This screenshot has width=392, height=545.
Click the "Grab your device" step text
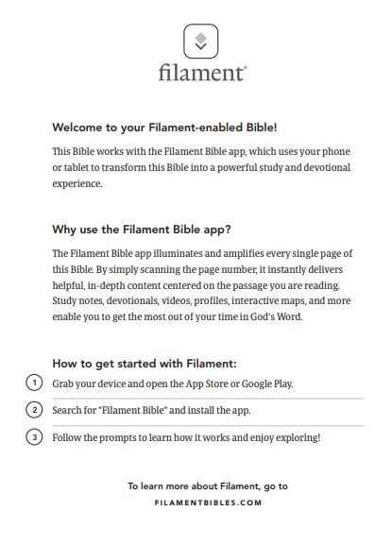coord(173,383)
